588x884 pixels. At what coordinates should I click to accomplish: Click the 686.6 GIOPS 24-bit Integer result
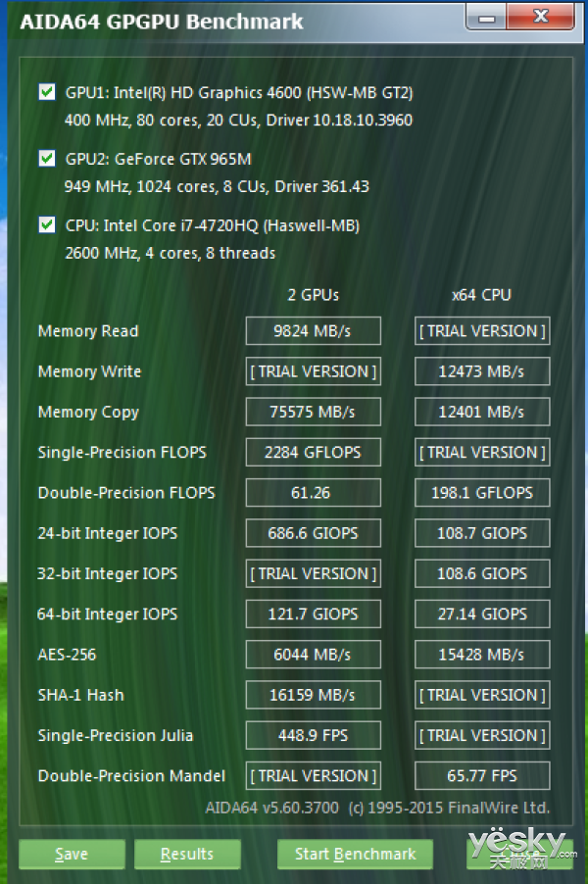(312, 533)
